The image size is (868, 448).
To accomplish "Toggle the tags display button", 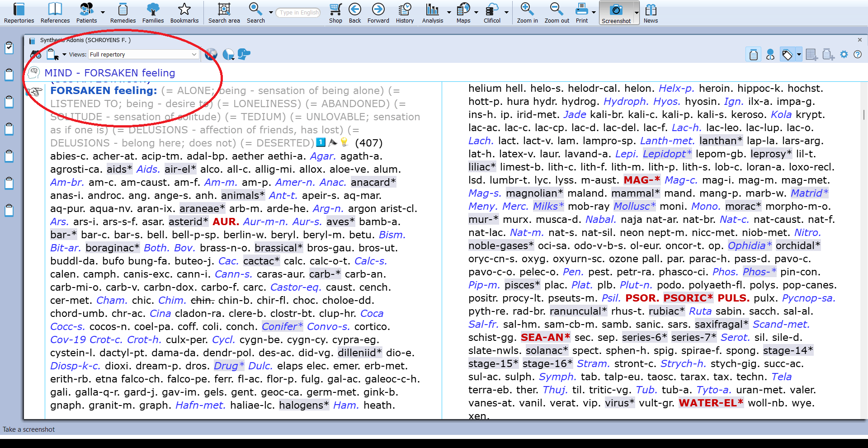I will point(788,55).
